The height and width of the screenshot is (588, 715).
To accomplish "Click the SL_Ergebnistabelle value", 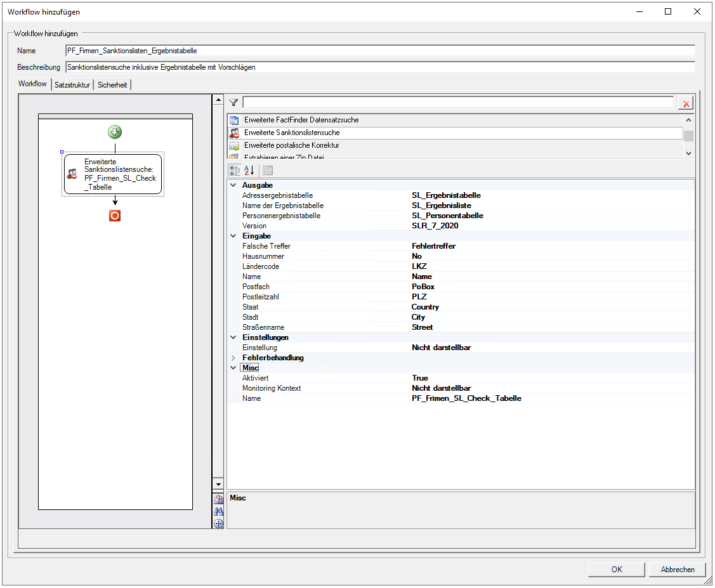I will [x=447, y=195].
